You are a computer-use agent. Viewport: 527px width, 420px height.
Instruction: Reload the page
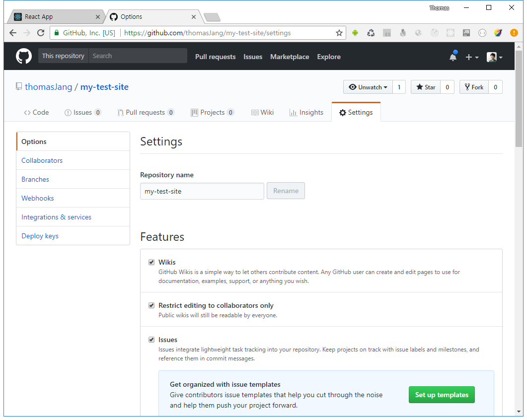(x=41, y=33)
